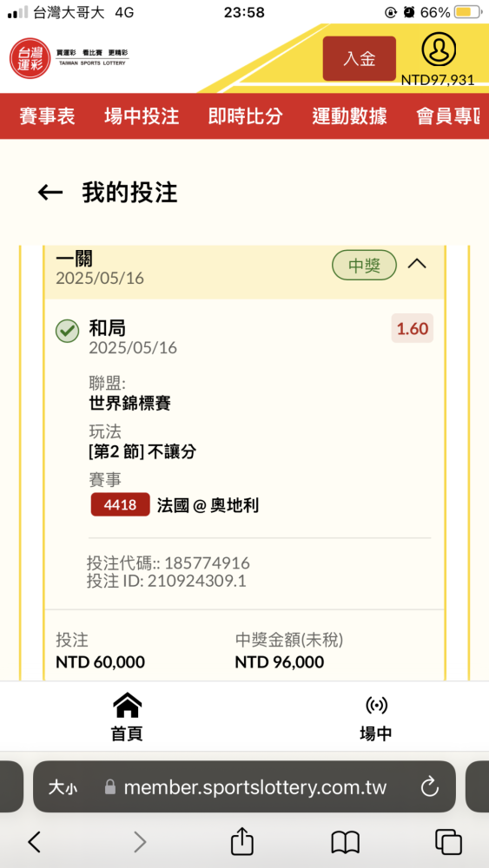Image resolution: width=489 pixels, height=868 pixels.
Task: Go to the 運動數據 tab
Action: (349, 116)
